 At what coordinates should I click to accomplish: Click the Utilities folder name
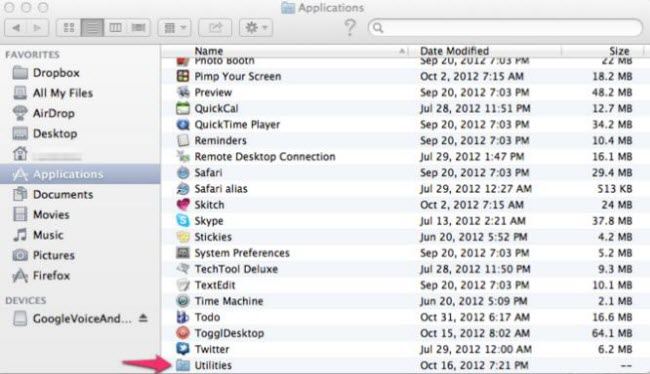[213, 366]
